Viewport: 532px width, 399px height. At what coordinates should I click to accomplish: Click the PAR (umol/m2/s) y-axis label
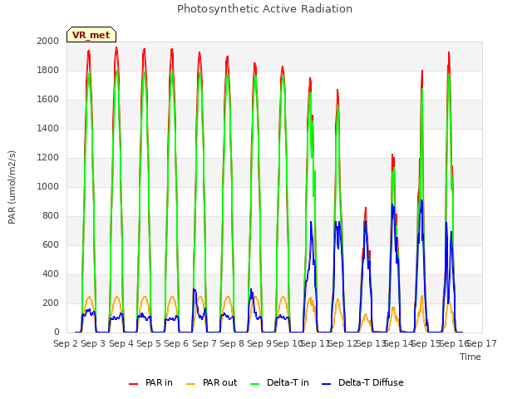coord(12,187)
